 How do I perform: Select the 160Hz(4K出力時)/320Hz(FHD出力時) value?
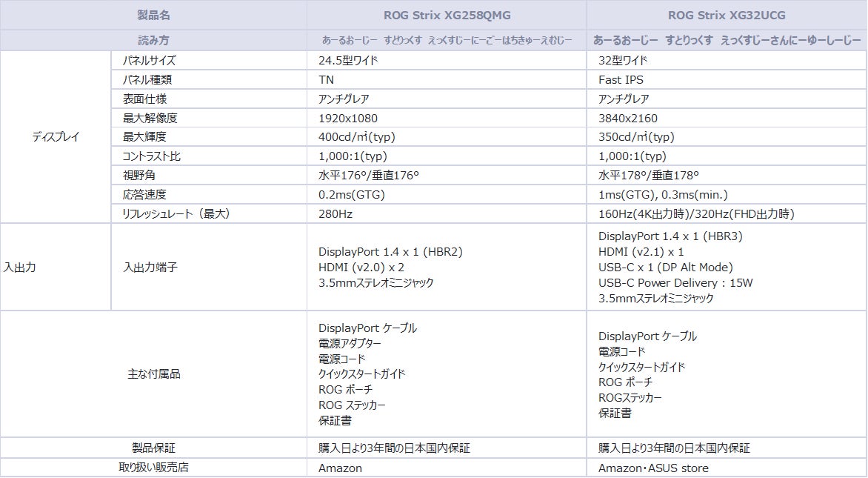[696, 213]
